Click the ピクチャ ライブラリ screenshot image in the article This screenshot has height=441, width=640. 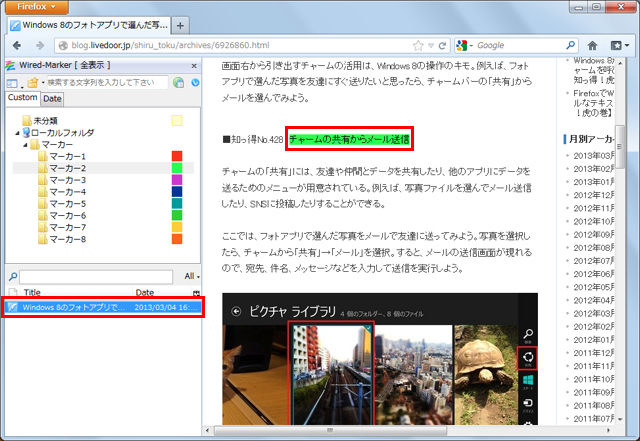[x=380, y=359]
